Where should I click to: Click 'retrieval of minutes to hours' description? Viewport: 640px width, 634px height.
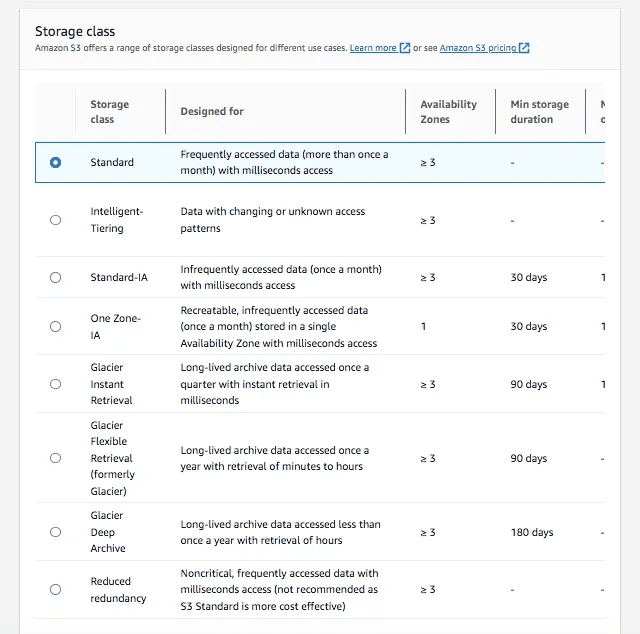(274, 458)
